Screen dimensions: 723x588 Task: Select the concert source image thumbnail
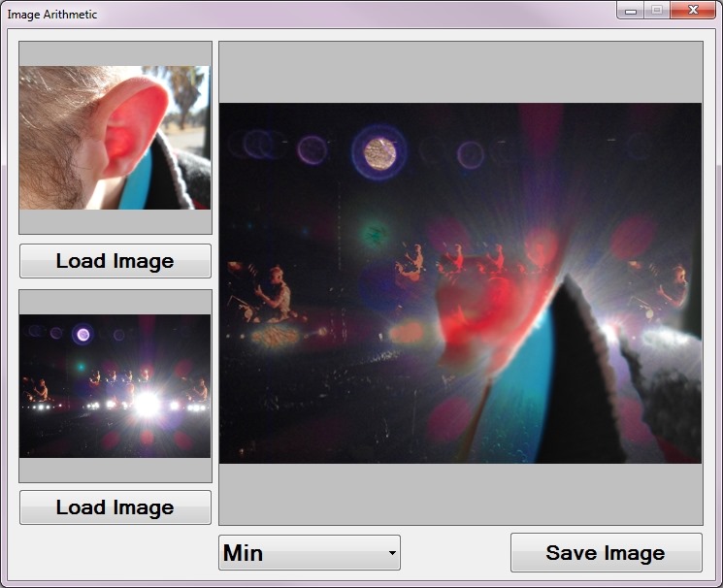click(x=115, y=385)
